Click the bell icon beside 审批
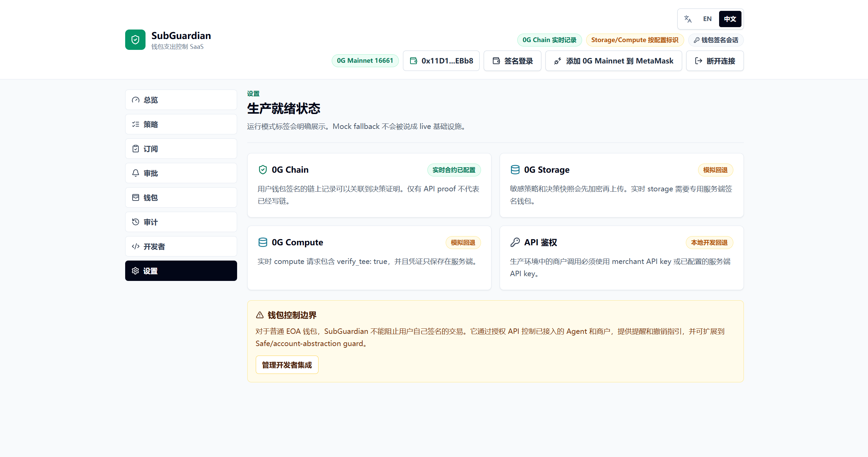The image size is (868, 457). click(136, 173)
